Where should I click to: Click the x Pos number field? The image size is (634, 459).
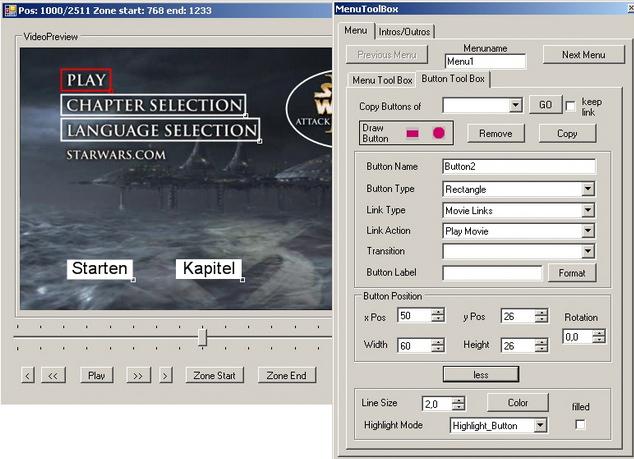(415, 316)
